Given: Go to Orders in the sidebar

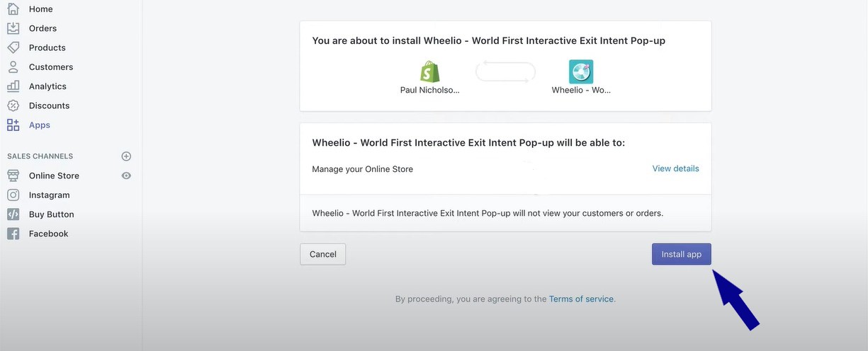Looking at the screenshot, I should (43, 28).
